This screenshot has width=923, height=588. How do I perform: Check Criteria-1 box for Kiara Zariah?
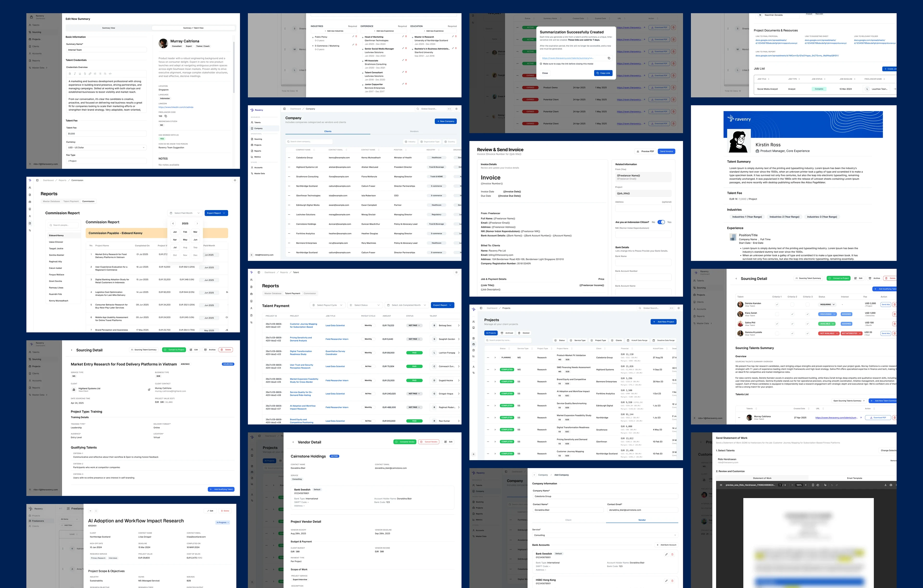point(777,314)
